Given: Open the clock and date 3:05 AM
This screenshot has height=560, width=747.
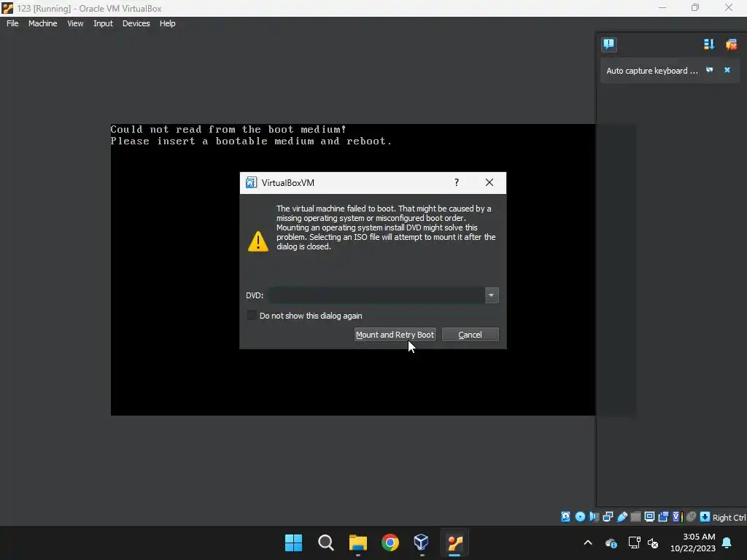Looking at the screenshot, I should (693, 542).
